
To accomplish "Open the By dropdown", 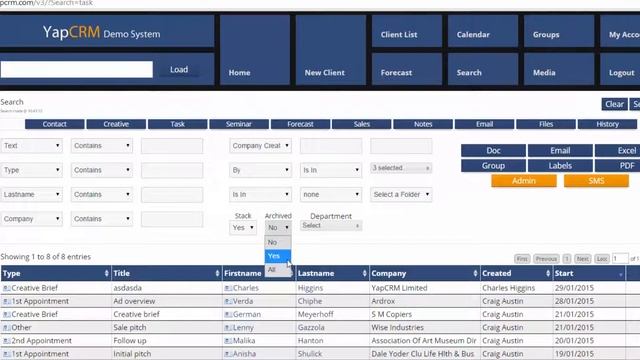I will point(260,170).
